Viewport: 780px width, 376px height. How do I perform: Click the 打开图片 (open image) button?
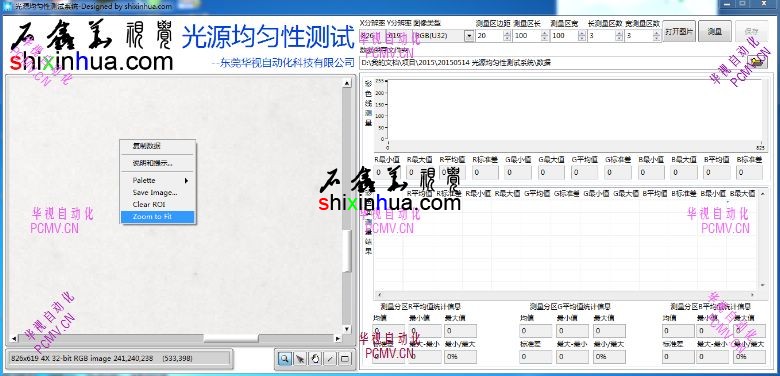tap(680, 31)
